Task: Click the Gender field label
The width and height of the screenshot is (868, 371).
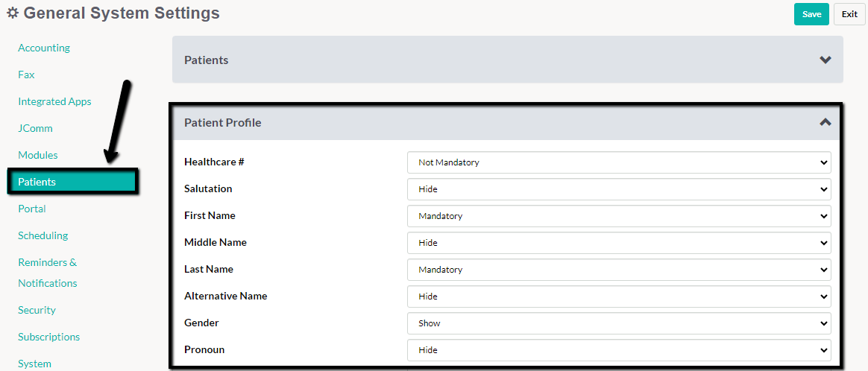Action: [x=201, y=323]
